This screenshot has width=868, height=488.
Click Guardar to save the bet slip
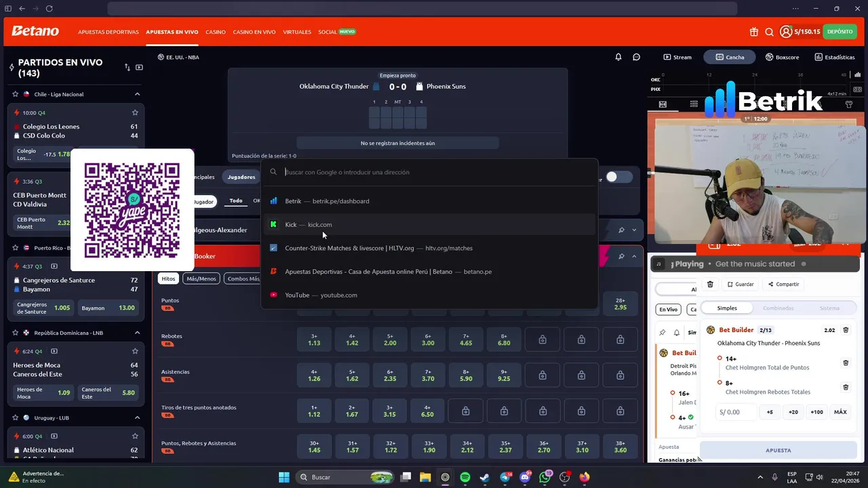tap(740, 284)
